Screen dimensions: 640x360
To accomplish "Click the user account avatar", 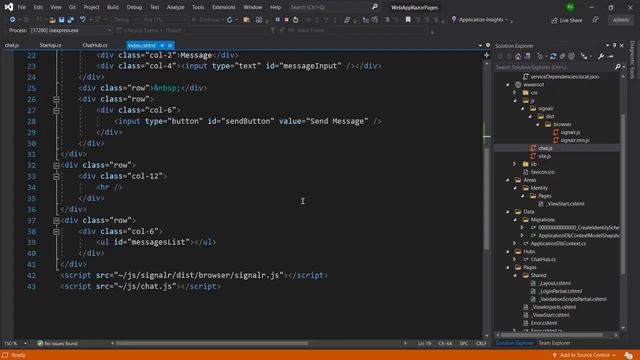I will [x=570, y=7].
